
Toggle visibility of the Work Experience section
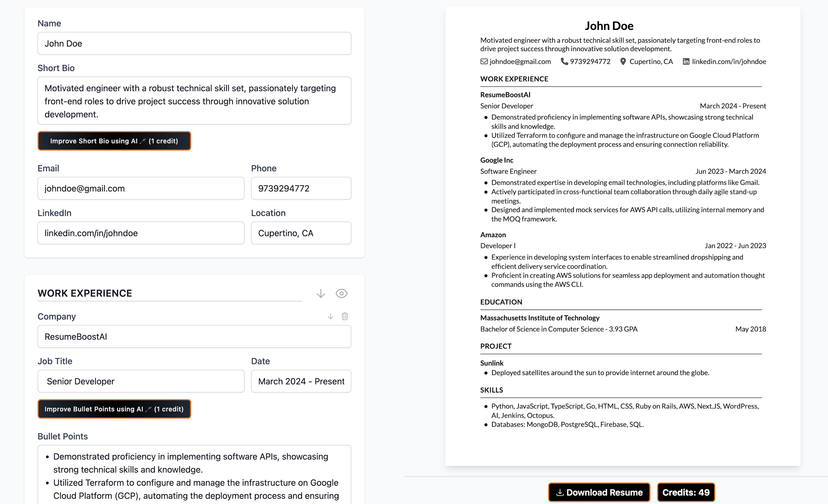342,293
